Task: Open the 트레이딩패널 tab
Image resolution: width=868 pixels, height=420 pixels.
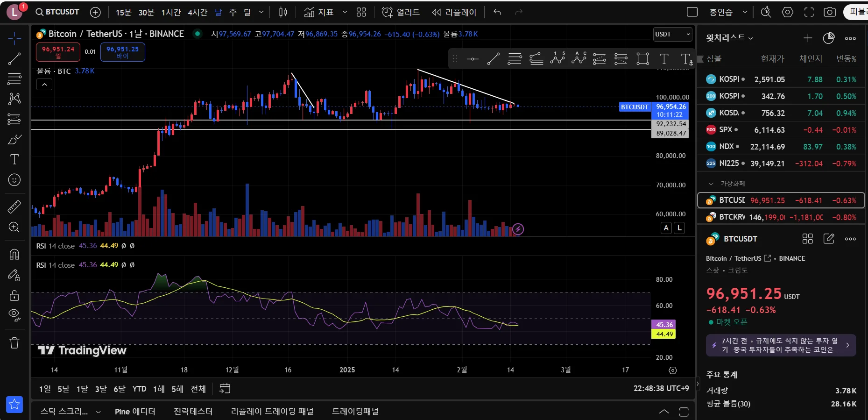Action: [x=355, y=412]
